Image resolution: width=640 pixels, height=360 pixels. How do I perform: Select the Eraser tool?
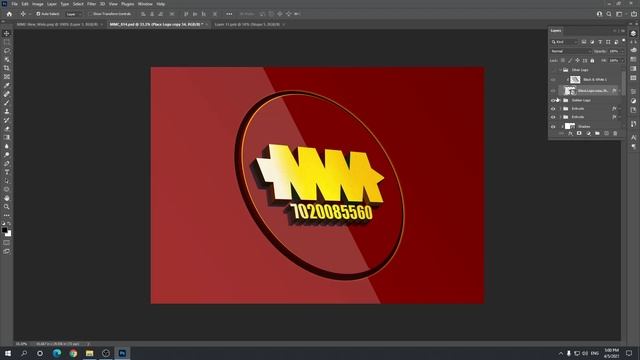pos(7,129)
